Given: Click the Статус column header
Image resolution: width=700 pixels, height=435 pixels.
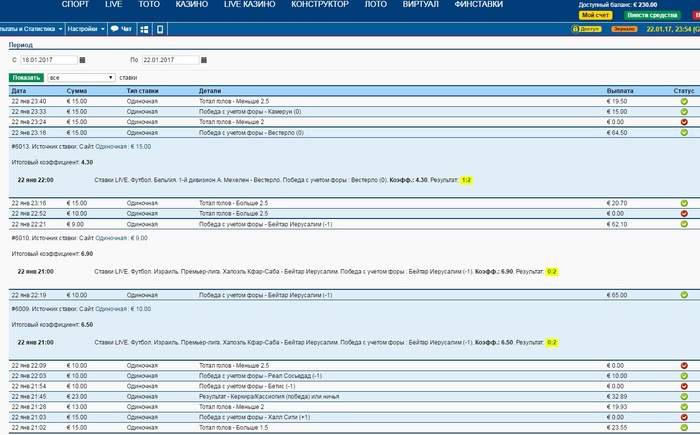Looking at the screenshot, I should click(684, 91).
